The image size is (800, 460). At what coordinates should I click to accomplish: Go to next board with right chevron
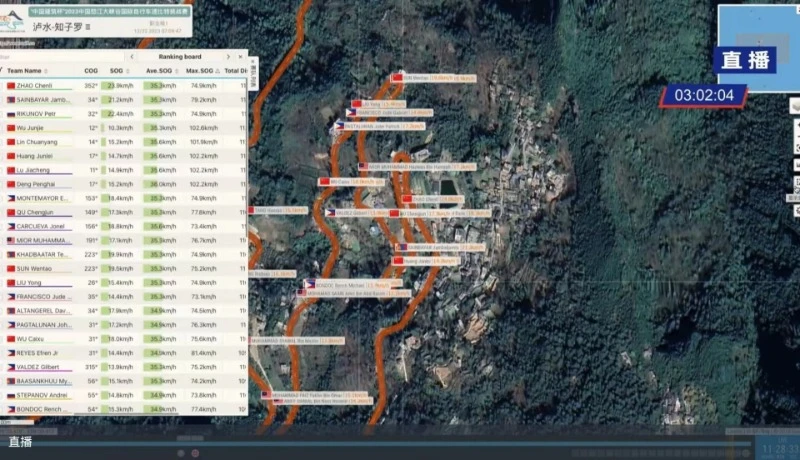[228, 57]
